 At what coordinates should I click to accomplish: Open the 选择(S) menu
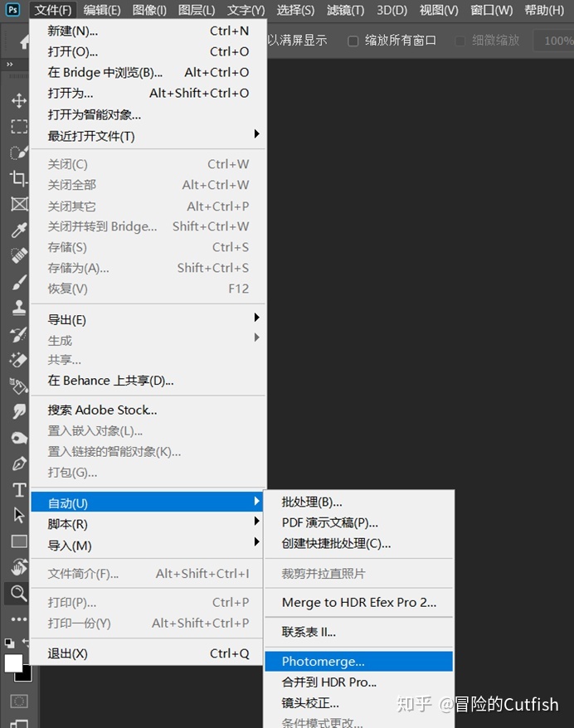tap(295, 10)
